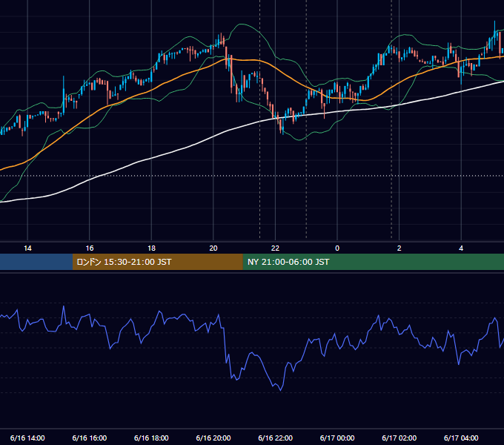The height and width of the screenshot is (445, 504).
Task: Click the 18 hour axis label
Action: pos(151,248)
